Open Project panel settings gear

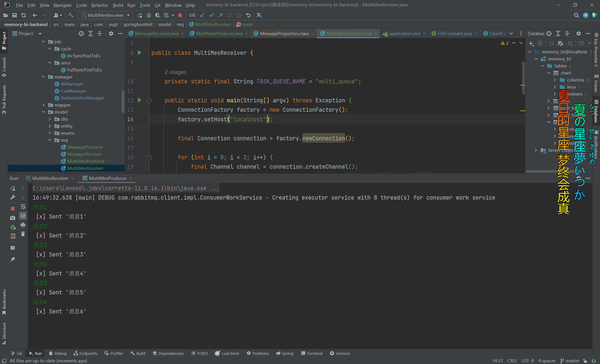pyautogui.click(x=111, y=33)
